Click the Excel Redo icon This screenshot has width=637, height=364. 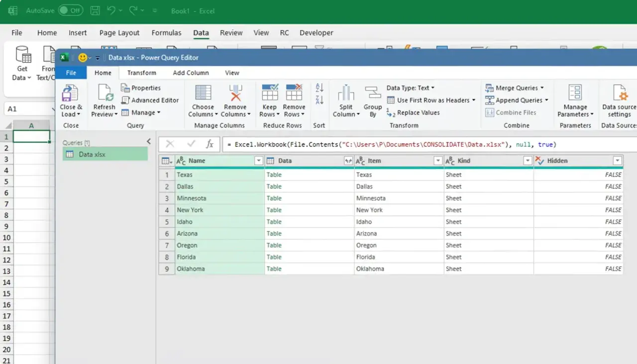tap(133, 10)
